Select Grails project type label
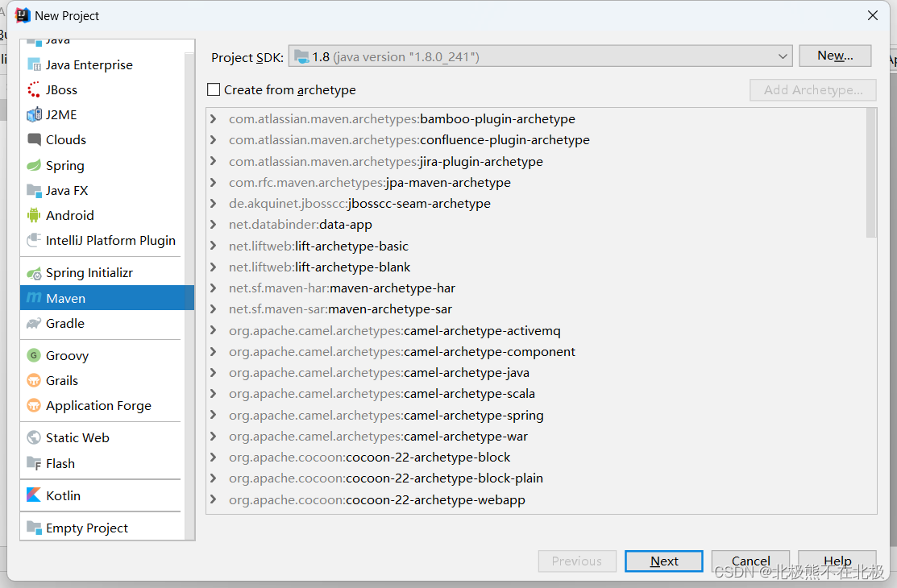This screenshot has width=897, height=588. [62, 380]
